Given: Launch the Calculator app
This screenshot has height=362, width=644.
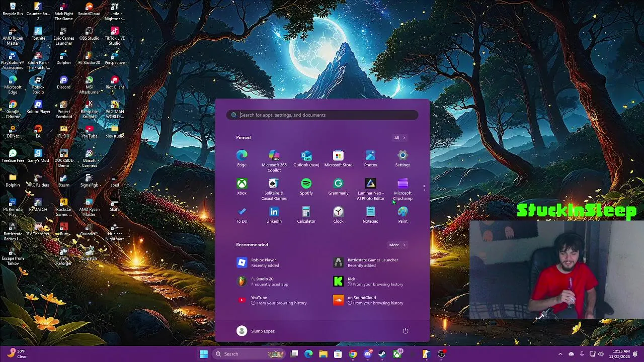Looking at the screenshot, I should [306, 215].
